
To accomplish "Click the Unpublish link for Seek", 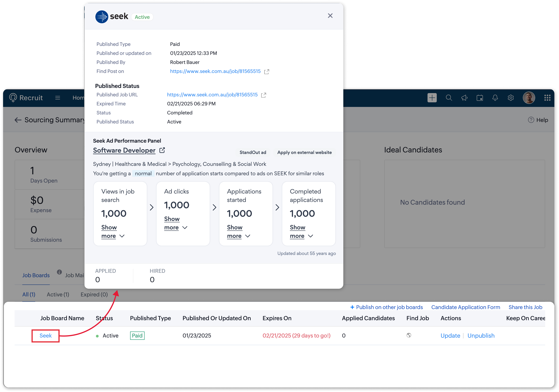I will click(481, 336).
